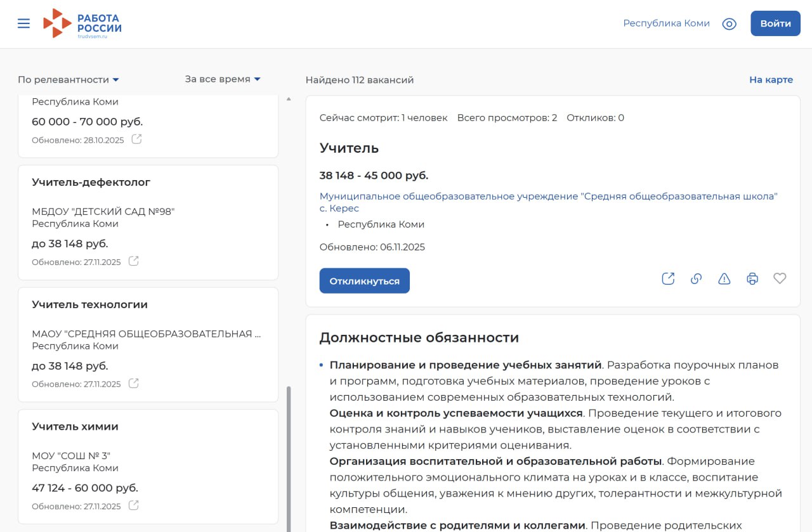This screenshot has height=532, width=812.
Task: Click the Работа России logo
Action: coord(82,24)
